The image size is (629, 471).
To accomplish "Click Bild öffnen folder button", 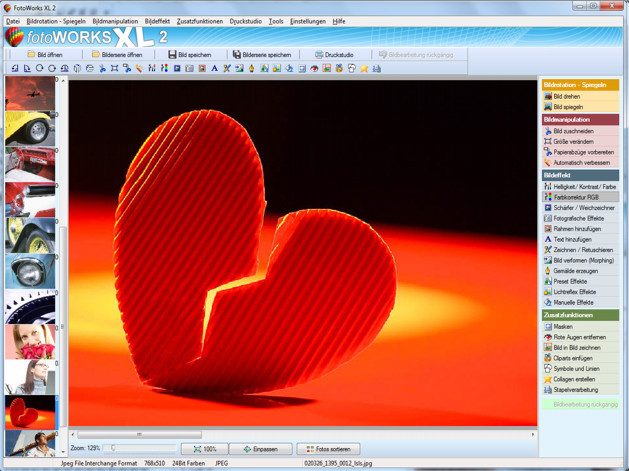I will 45,54.
